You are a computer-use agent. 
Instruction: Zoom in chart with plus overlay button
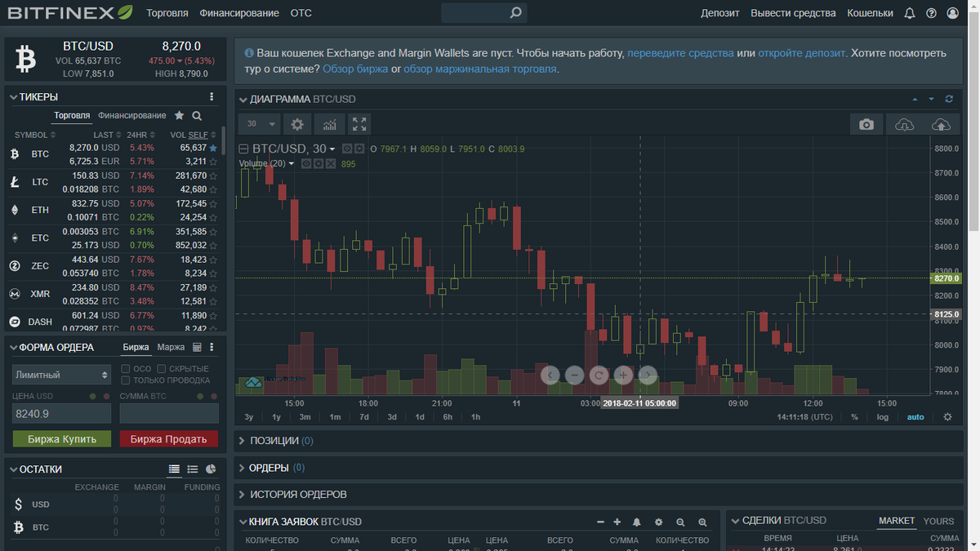623,375
